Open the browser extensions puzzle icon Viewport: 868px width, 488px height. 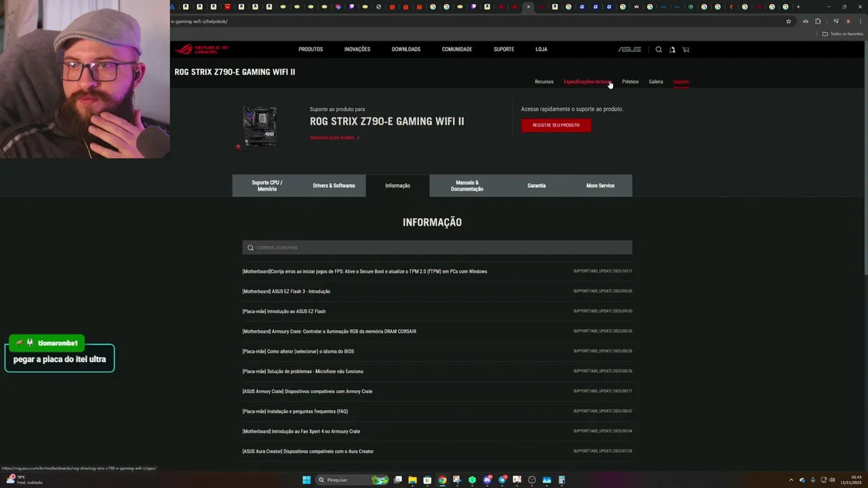[818, 22]
